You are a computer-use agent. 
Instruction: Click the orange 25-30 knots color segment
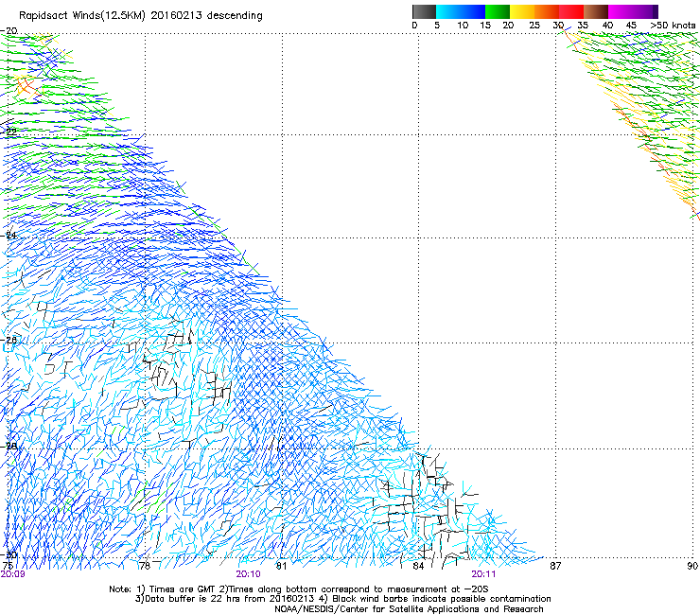[547, 11]
